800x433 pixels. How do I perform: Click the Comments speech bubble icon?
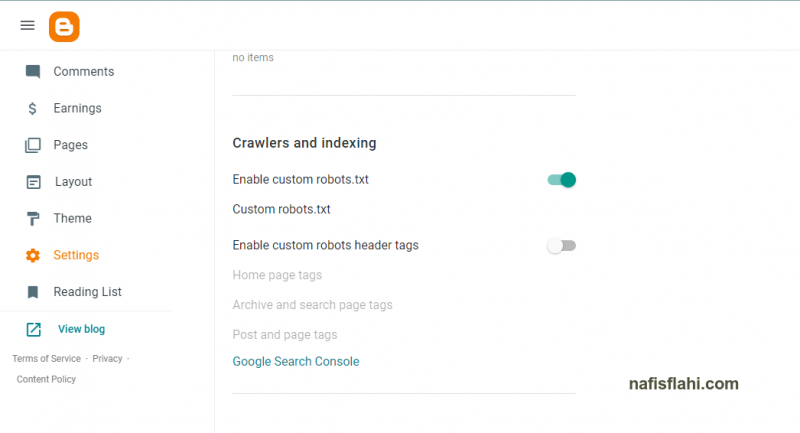(33, 72)
